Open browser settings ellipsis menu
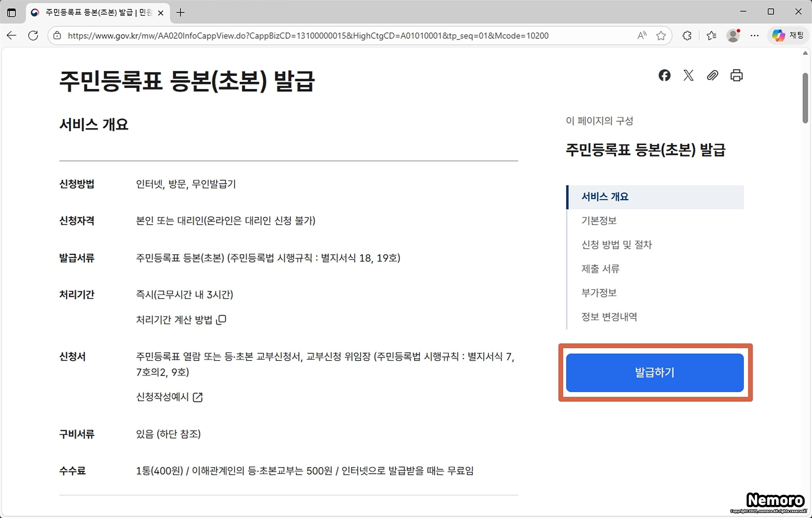 [x=755, y=36]
